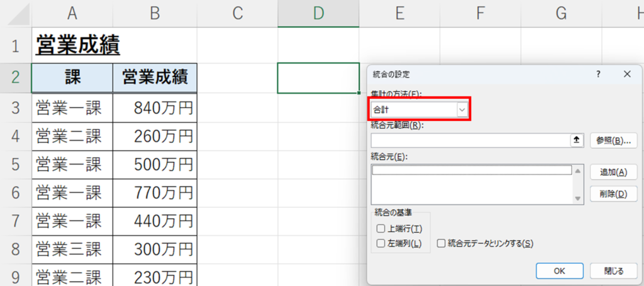The width and height of the screenshot is (644, 286).
Task: Click the 削除(D) button
Action: (x=614, y=194)
